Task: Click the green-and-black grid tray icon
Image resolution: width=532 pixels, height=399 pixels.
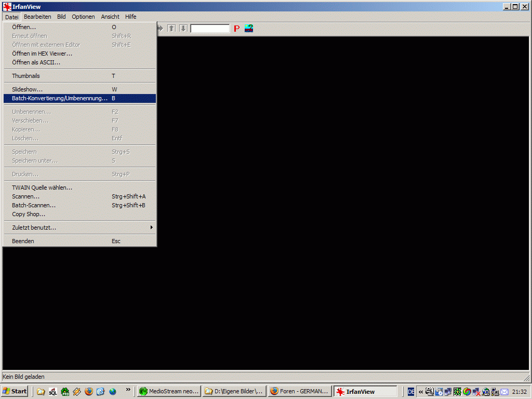Action: pyautogui.click(x=457, y=392)
